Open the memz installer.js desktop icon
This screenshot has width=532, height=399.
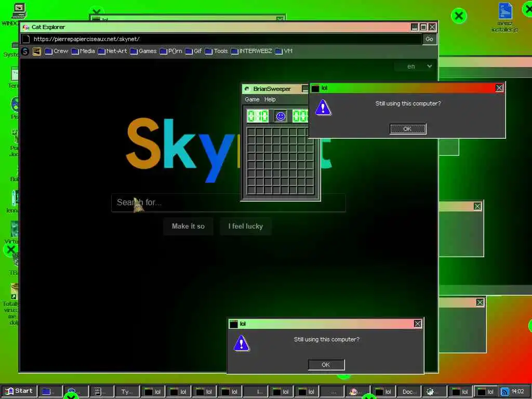[x=505, y=17]
